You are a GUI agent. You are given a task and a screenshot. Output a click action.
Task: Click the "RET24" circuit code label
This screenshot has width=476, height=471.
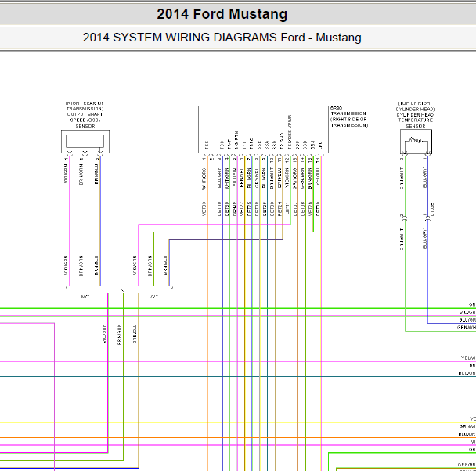click(279, 209)
